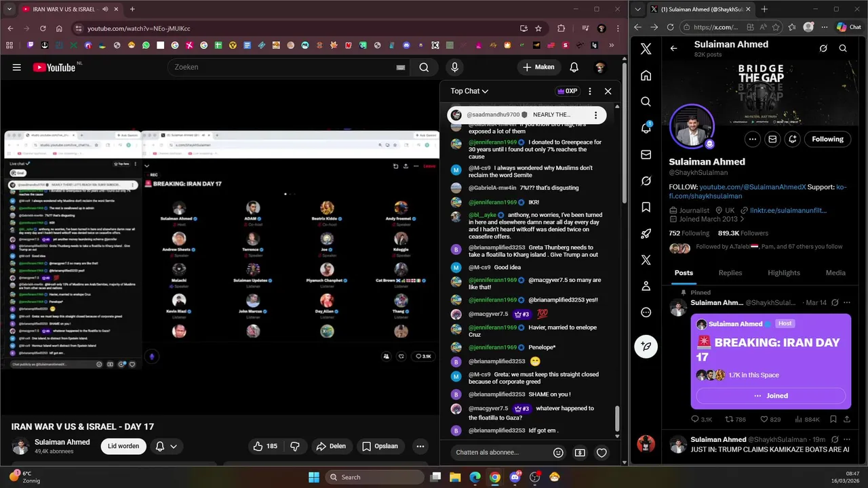Close the live chat panel with X
Viewport: 868px width, 488px height.
608,91
